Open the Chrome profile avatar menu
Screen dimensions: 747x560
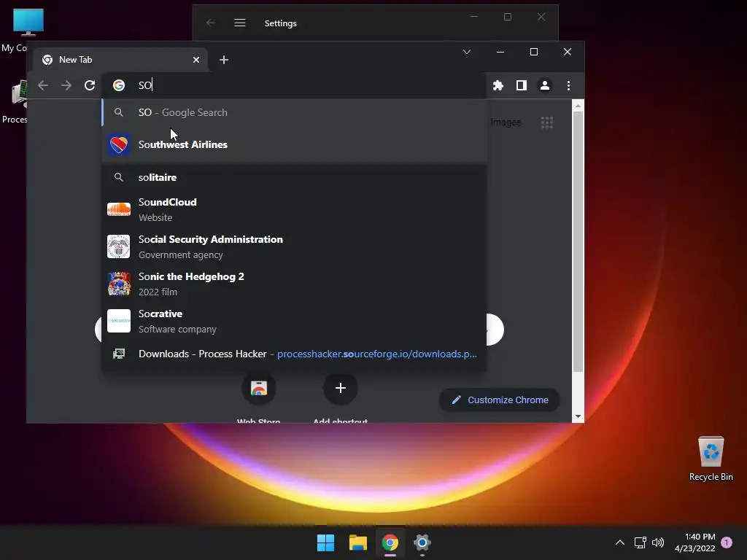coord(544,85)
